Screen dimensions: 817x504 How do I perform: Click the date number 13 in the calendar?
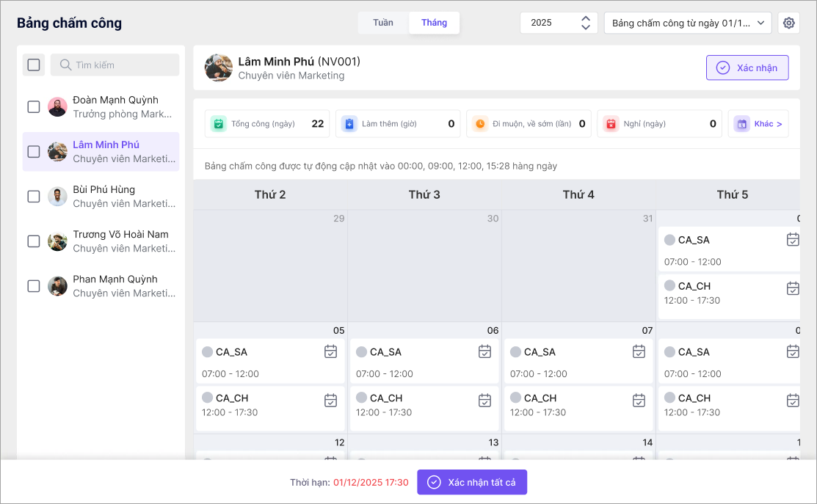click(x=493, y=442)
